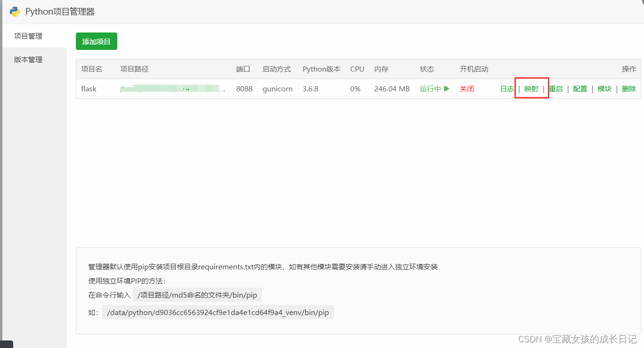
Task: Open the 模块 module manager for flask
Action: tap(604, 89)
